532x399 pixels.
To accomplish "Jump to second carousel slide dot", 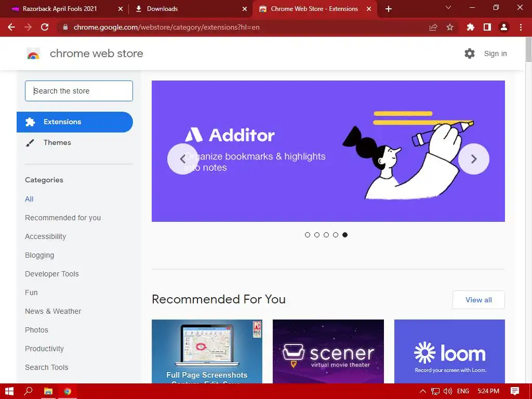I will [317, 235].
